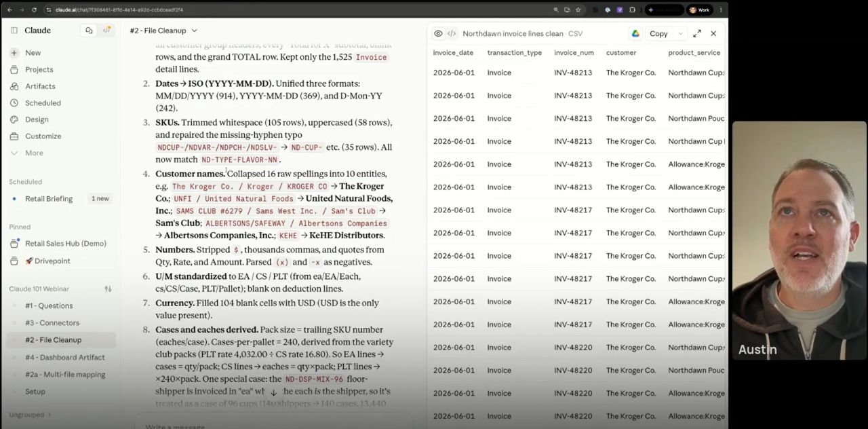868x429 pixels.
Task: Expand the artifact to fullscreen
Action: click(697, 33)
